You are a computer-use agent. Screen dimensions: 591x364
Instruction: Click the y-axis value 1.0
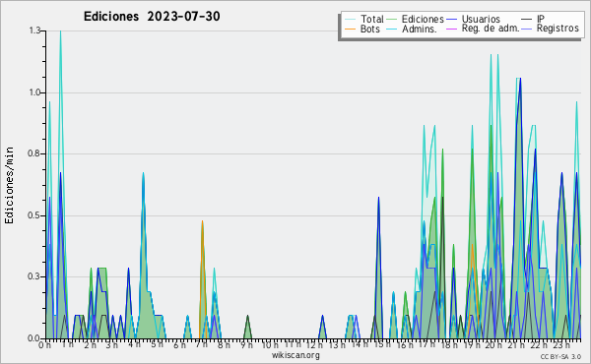click(x=34, y=92)
